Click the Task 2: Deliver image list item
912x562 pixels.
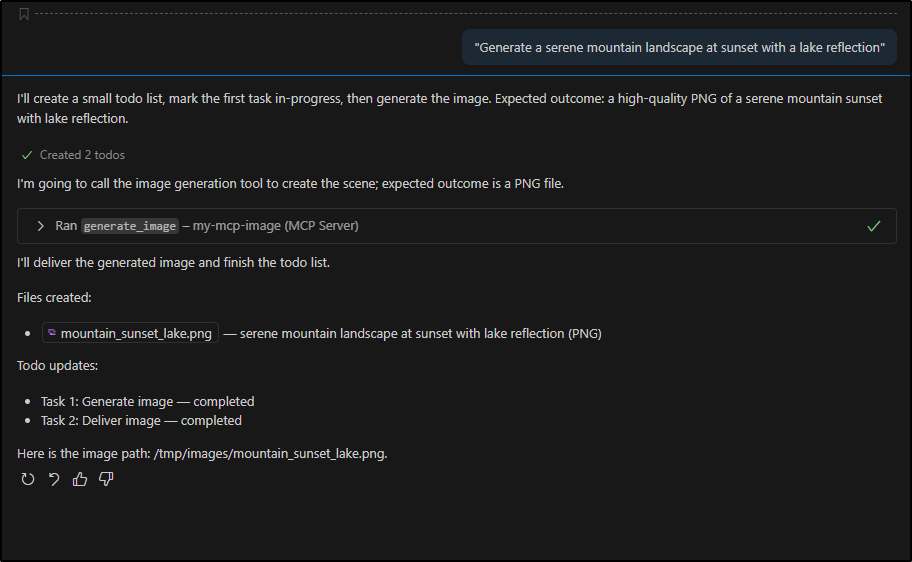[x=141, y=420]
